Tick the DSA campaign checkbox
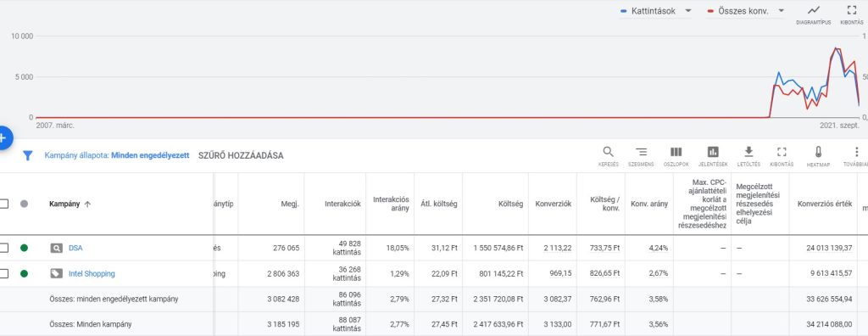This screenshot has height=336, width=868. [x=3, y=248]
